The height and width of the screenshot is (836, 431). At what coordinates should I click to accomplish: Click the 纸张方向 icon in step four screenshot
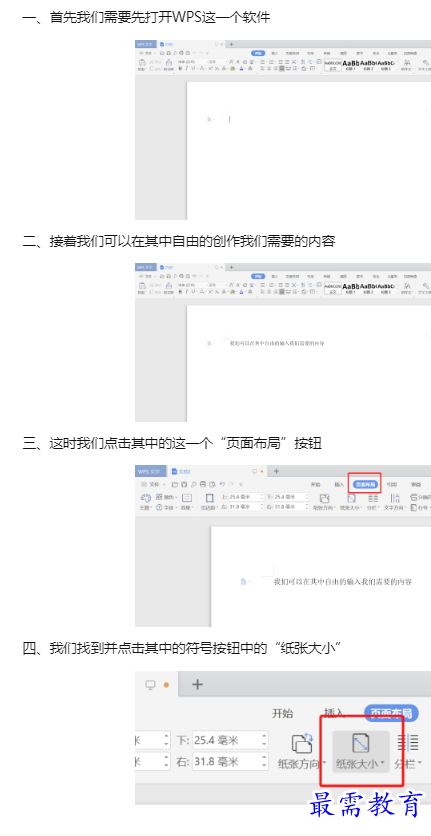[302, 743]
